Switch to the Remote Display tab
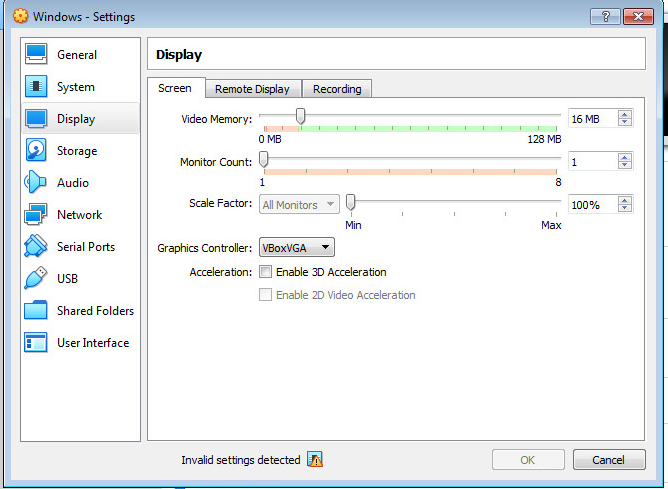Image resolution: width=668 pixels, height=489 pixels. pos(252,89)
